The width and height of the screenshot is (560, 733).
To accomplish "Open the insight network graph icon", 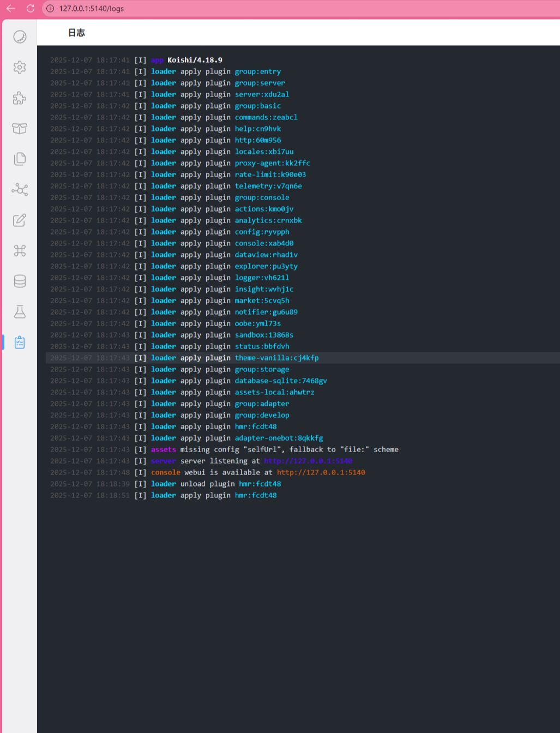I will coord(20,189).
